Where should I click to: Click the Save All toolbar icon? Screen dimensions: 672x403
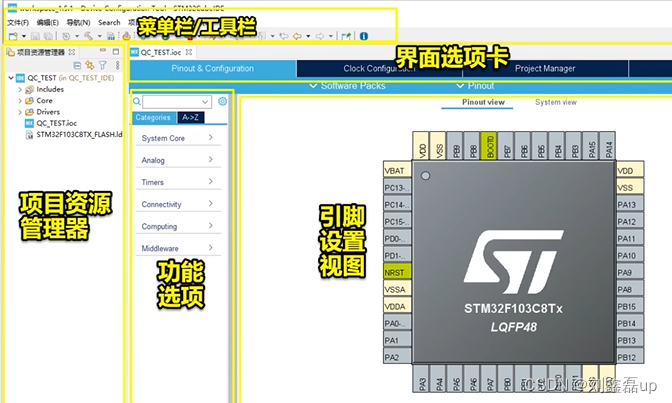pos(48,36)
